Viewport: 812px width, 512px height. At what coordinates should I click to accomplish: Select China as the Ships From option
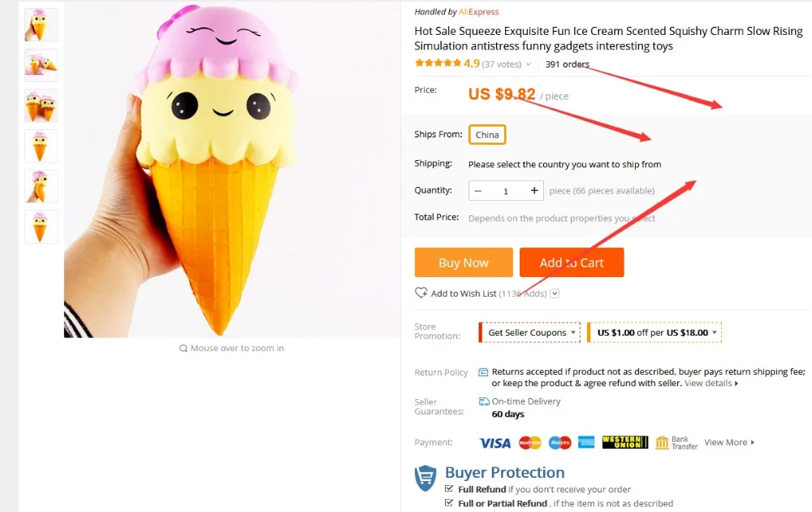click(487, 135)
